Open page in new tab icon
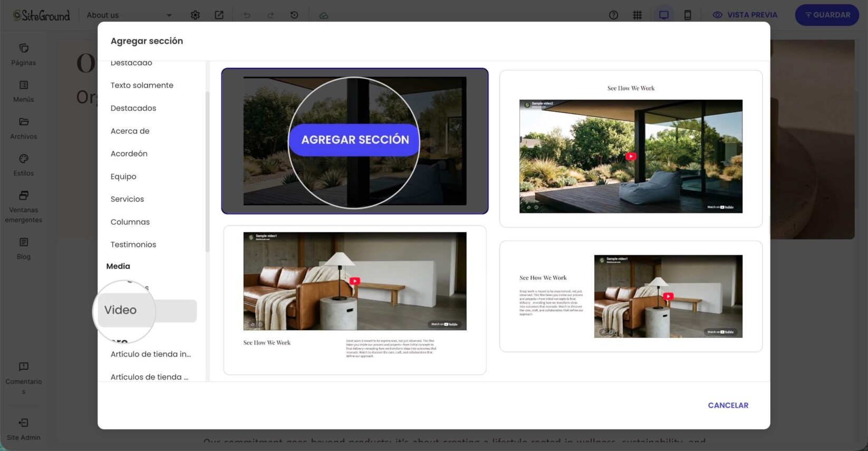 point(219,15)
